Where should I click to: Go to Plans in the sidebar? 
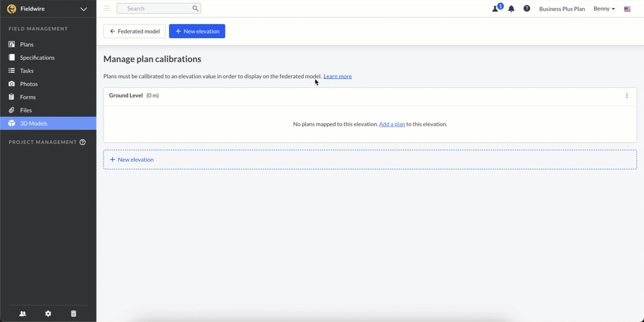click(27, 44)
